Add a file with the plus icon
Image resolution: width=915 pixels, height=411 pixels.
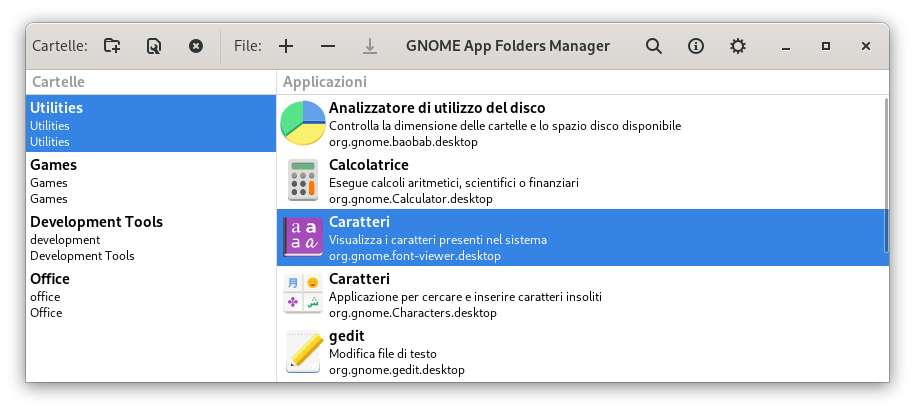pos(285,46)
